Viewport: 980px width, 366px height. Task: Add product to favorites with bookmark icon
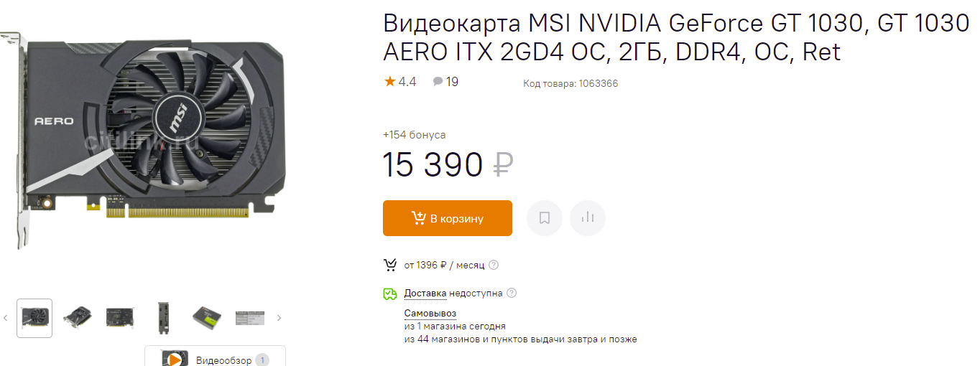pos(545,218)
